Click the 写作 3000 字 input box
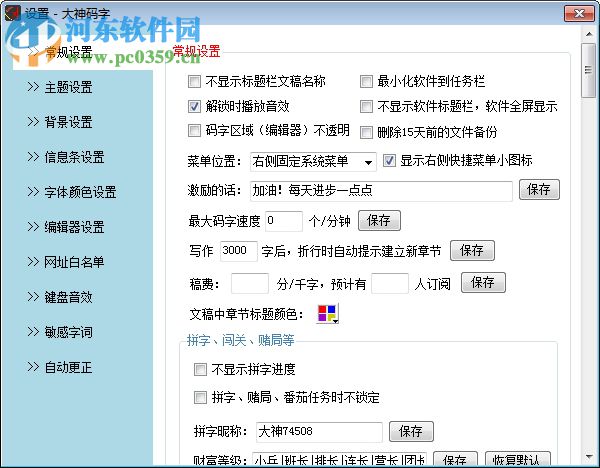600x468 pixels. [x=239, y=251]
